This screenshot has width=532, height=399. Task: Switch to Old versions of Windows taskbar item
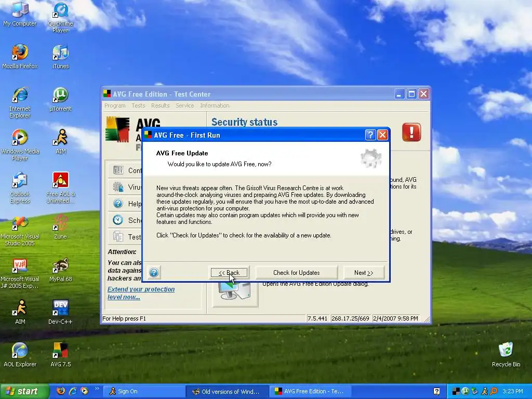click(x=228, y=391)
